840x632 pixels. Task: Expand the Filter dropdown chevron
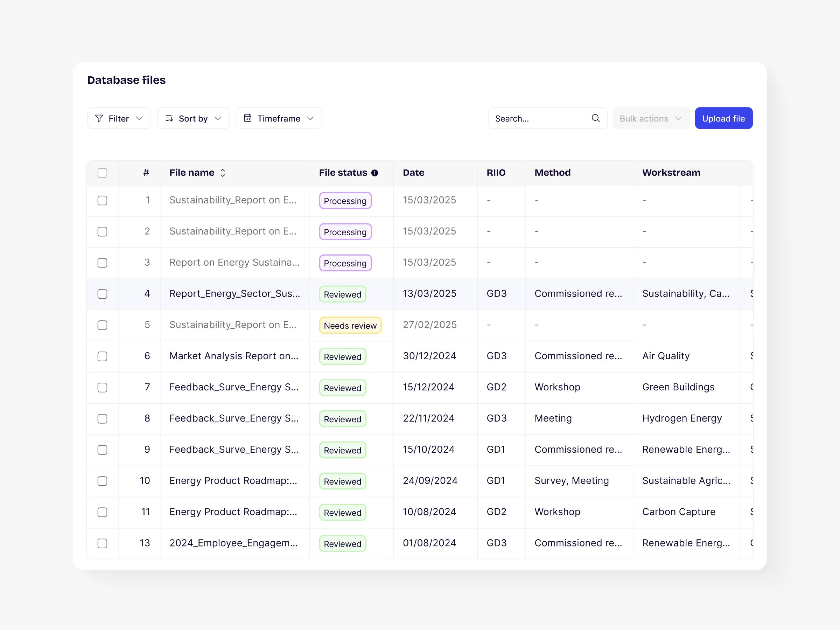tap(139, 118)
